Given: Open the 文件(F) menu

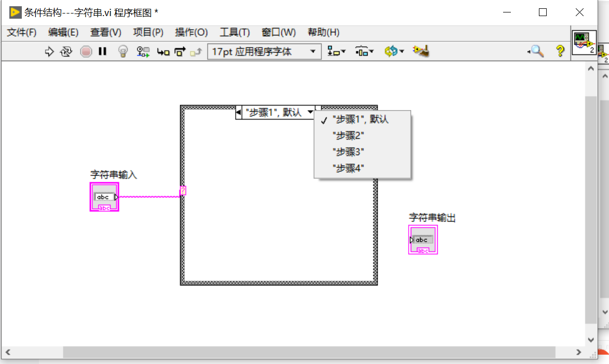Looking at the screenshot, I should coord(22,32).
